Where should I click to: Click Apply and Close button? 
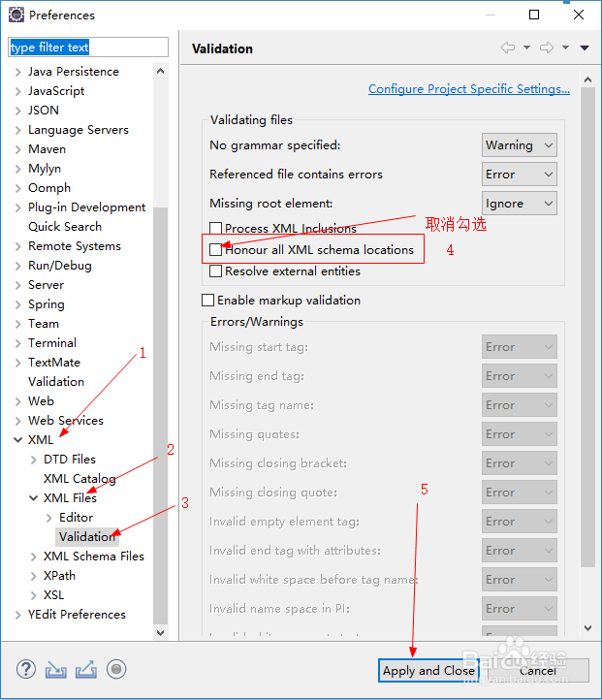[x=428, y=671]
